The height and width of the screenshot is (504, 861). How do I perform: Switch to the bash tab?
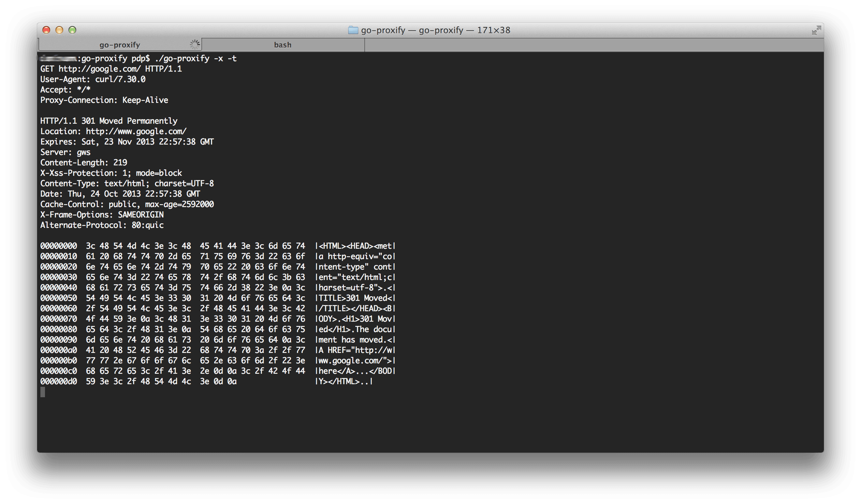pyautogui.click(x=283, y=45)
